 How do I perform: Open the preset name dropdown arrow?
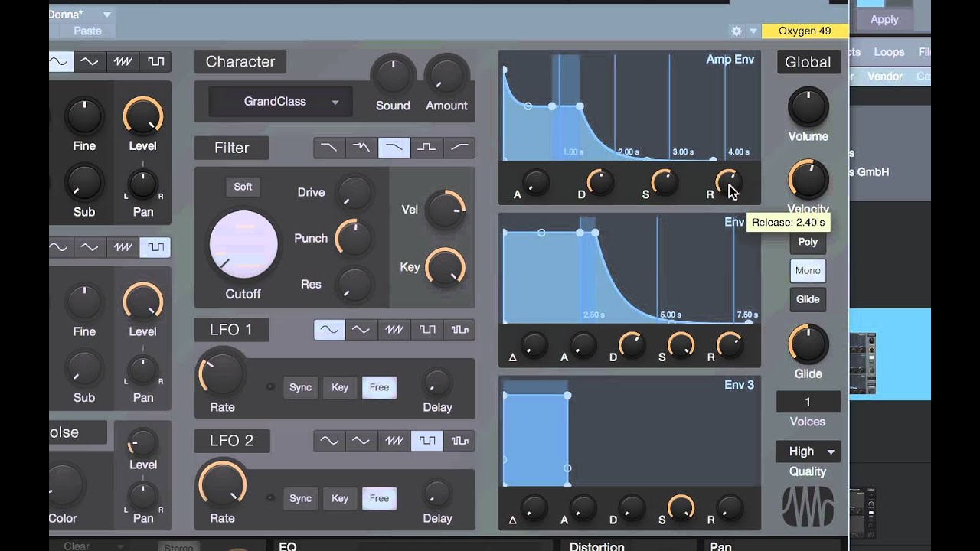coord(107,15)
